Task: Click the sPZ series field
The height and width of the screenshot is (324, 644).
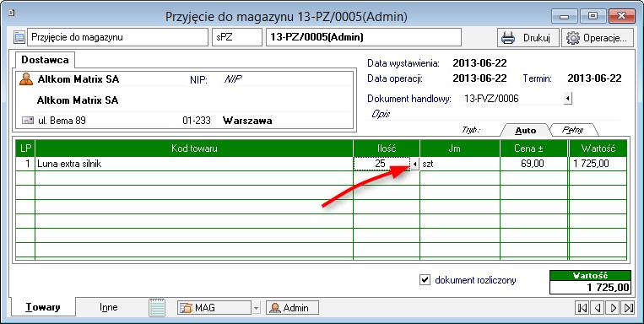Action: [237, 37]
